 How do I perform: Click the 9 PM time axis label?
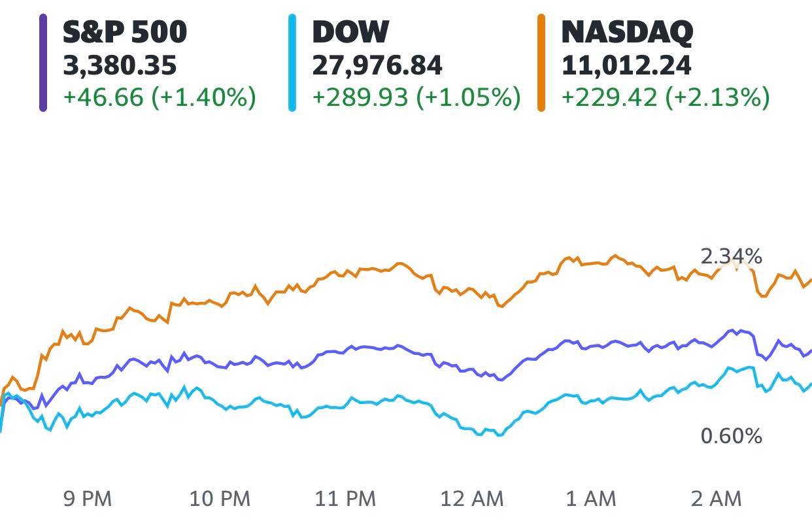(x=88, y=499)
